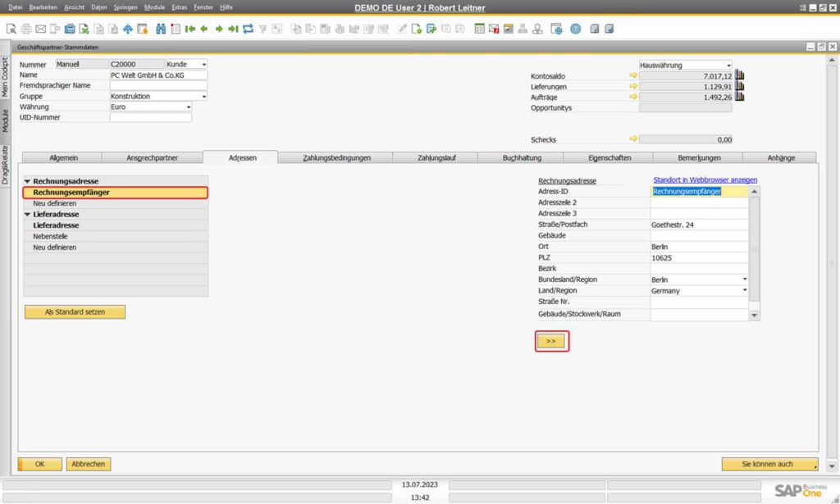Switch to the Buchhaltung tab
Viewport: 840px width, 504px height.
(522, 158)
